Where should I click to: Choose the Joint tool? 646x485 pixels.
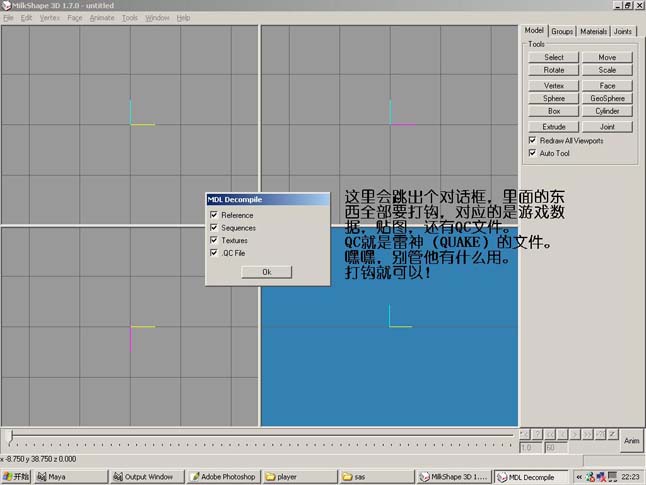coord(607,127)
